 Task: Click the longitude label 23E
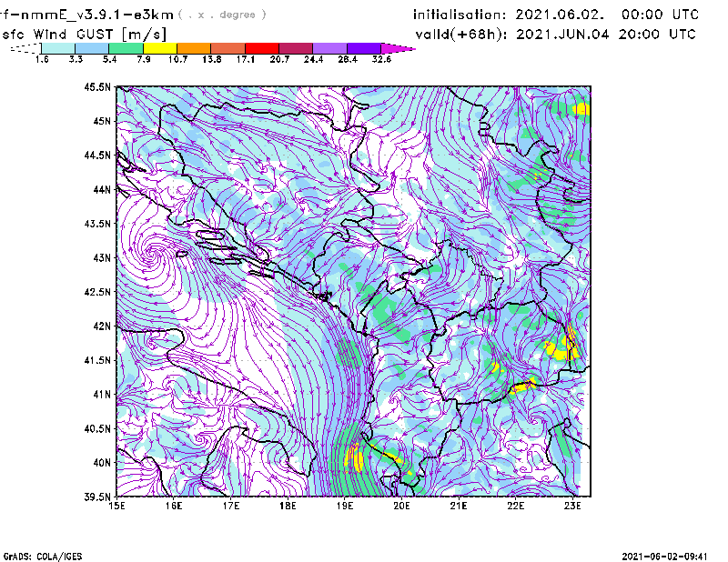pos(572,506)
